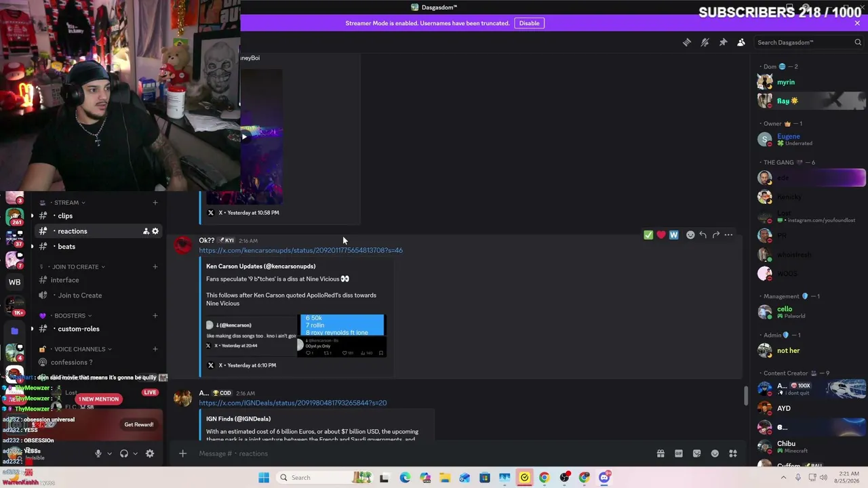Viewport: 868px width, 488px height.
Task: Open member Eugene profile
Action: pyautogui.click(x=811, y=140)
